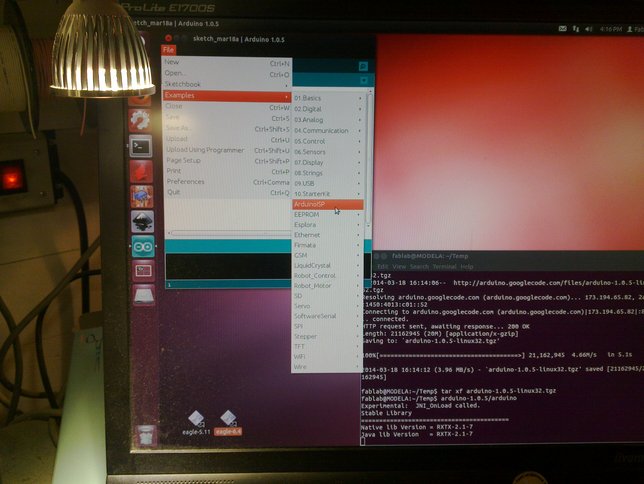Click the Arduino editor horizontal scrollbar
The height and width of the screenshot is (484, 644).
click(x=231, y=233)
